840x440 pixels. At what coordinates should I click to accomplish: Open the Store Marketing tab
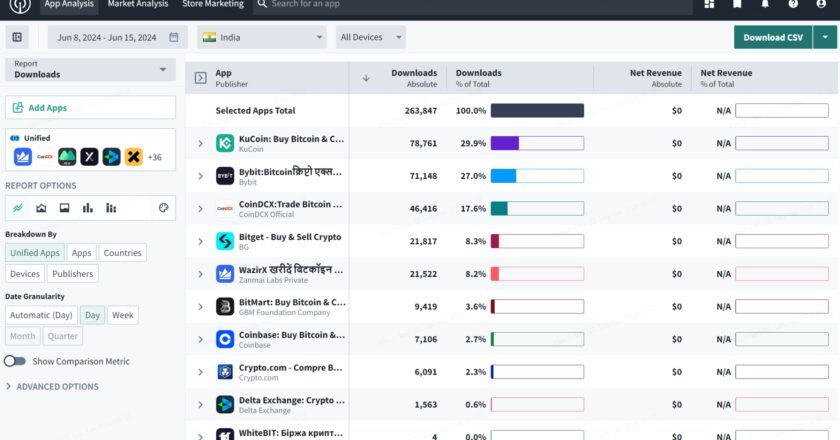tap(213, 4)
